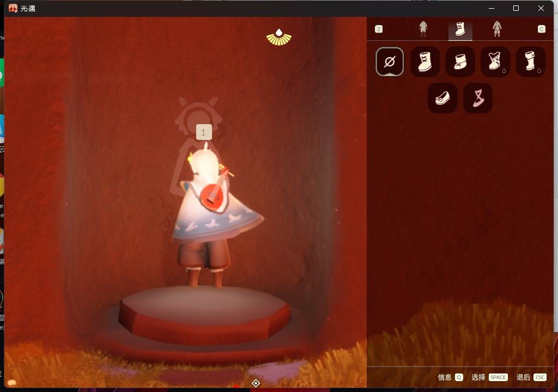The image size is (558, 392).
Task: Equip the tall laced boot
Action: [x=425, y=62]
